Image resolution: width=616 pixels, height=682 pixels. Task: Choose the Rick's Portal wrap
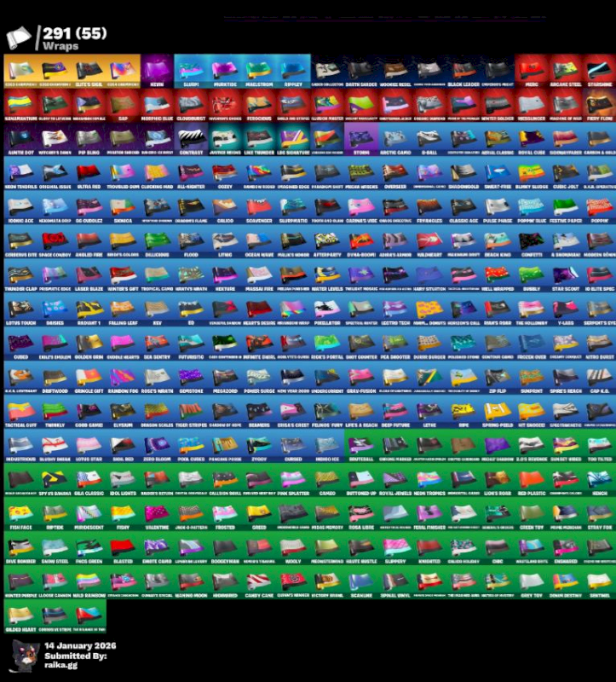point(327,344)
